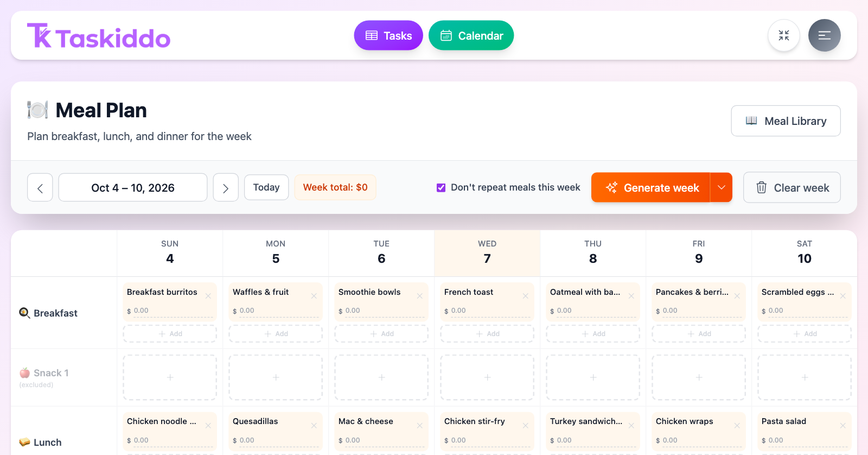Viewport: 868px width, 455px height.
Task: Remove Mac & cheese from Tuesday lunch
Action: pyautogui.click(x=420, y=426)
